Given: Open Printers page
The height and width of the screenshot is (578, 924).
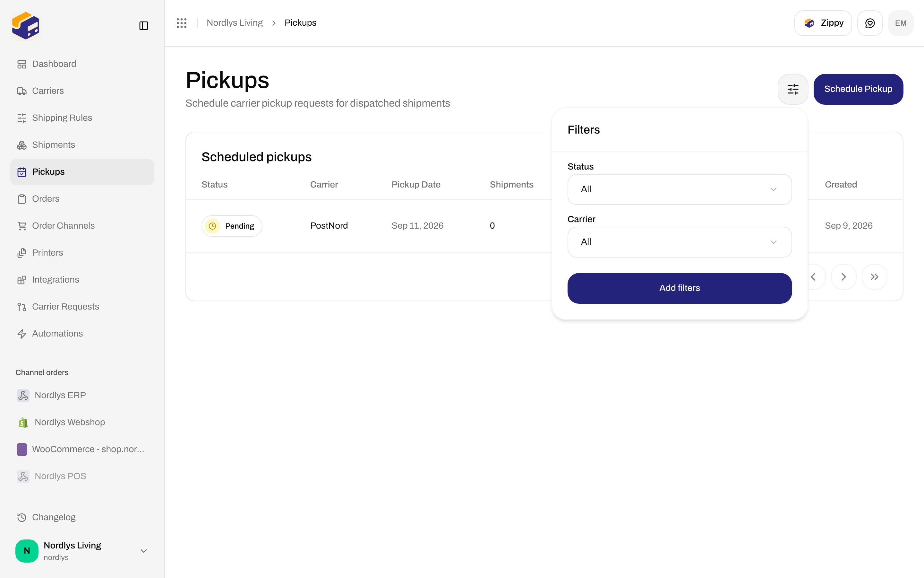Looking at the screenshot, I should click(x=82, y=253).
